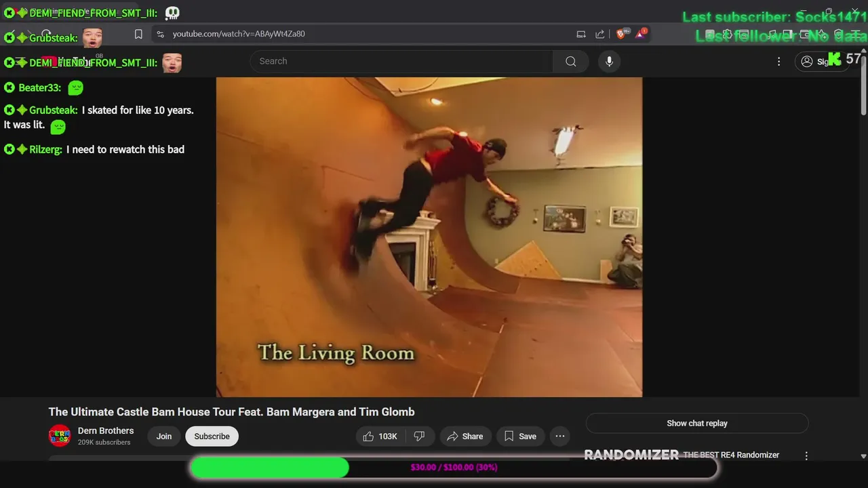The height and width of the screenshot is (488, 868).
Task: Click the 209K subscribers text
Action: (104, 442)
